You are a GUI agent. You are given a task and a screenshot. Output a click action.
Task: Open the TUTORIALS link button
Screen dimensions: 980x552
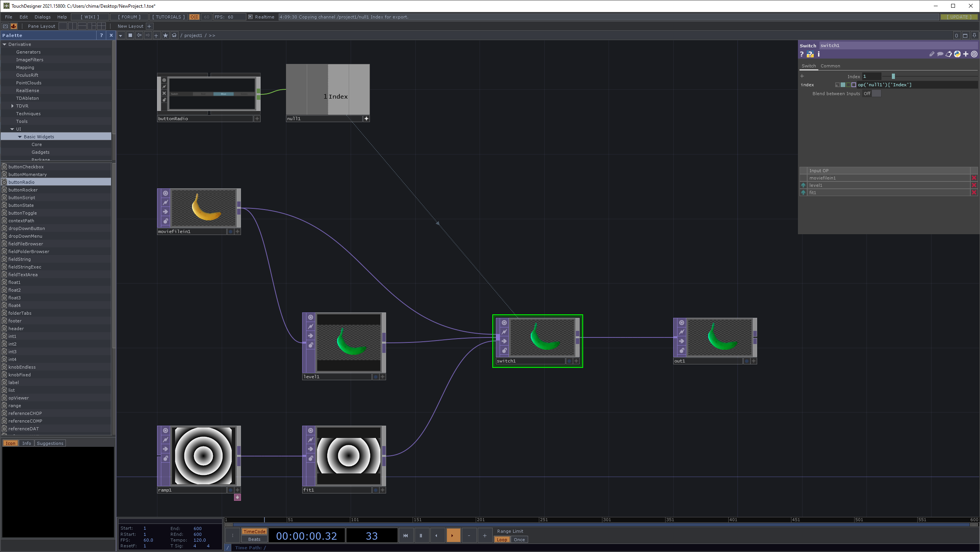click(x=168, y=17)
